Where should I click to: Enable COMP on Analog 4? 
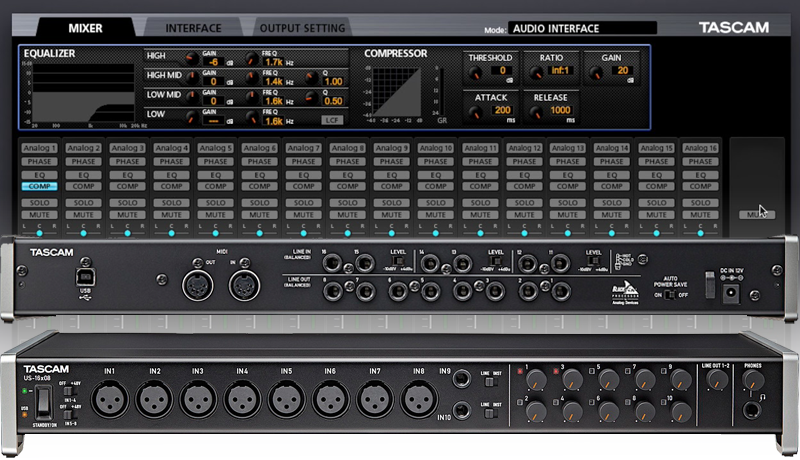click(171, 186)
